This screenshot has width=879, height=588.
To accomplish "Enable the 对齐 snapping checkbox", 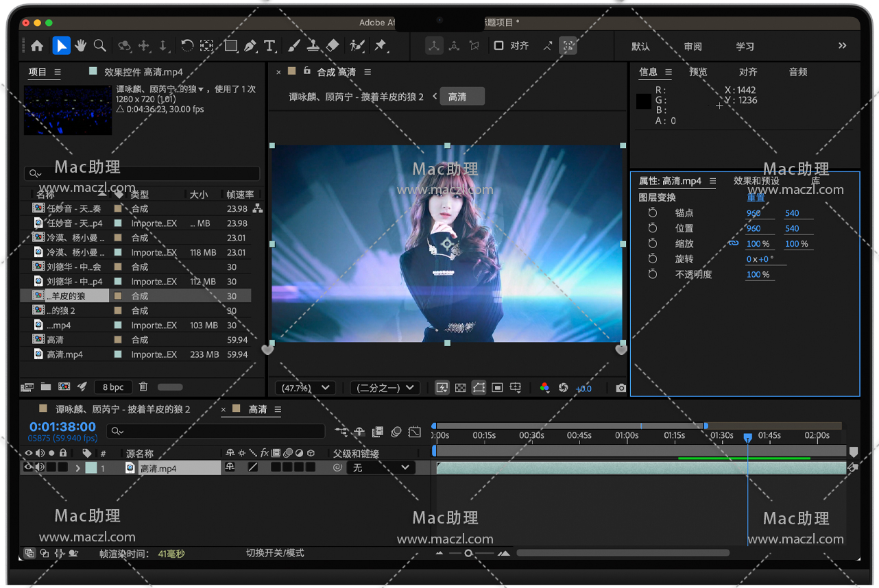I will point(498,46).
